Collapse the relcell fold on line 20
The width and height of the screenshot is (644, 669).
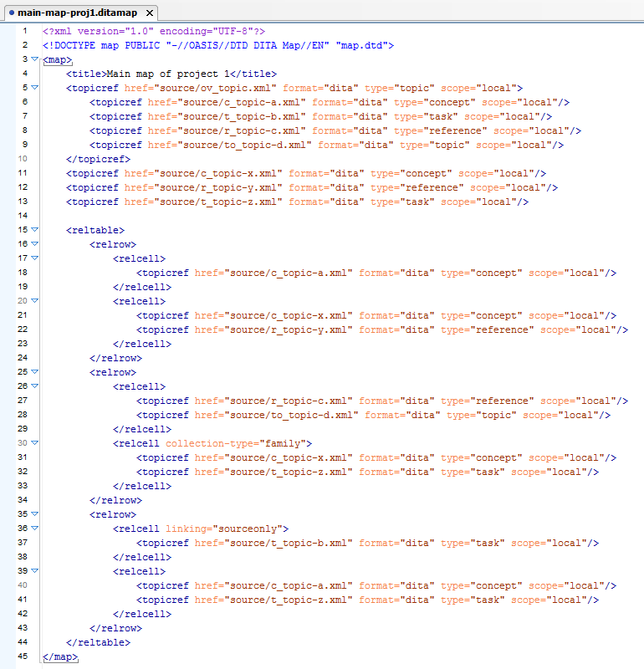point(34,301)
